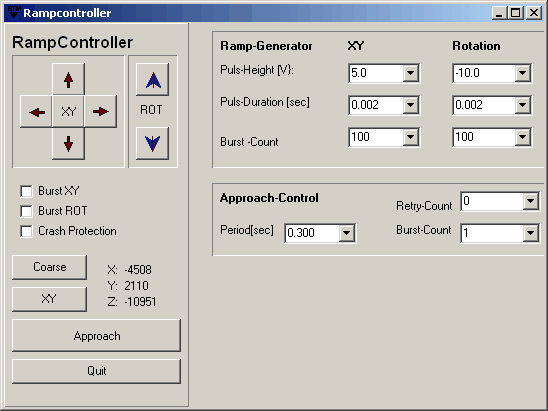The height and width of the screenshot is (411, 548).
Task: Enable the Burst XY checkbox
Action: coord(26,191)
